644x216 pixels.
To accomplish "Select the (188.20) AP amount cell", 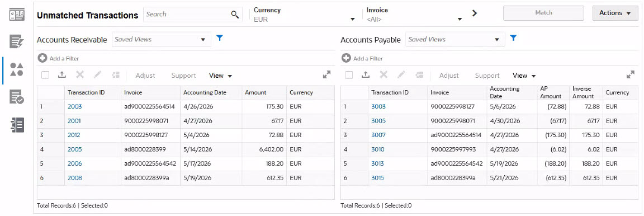I will [554, 163].
